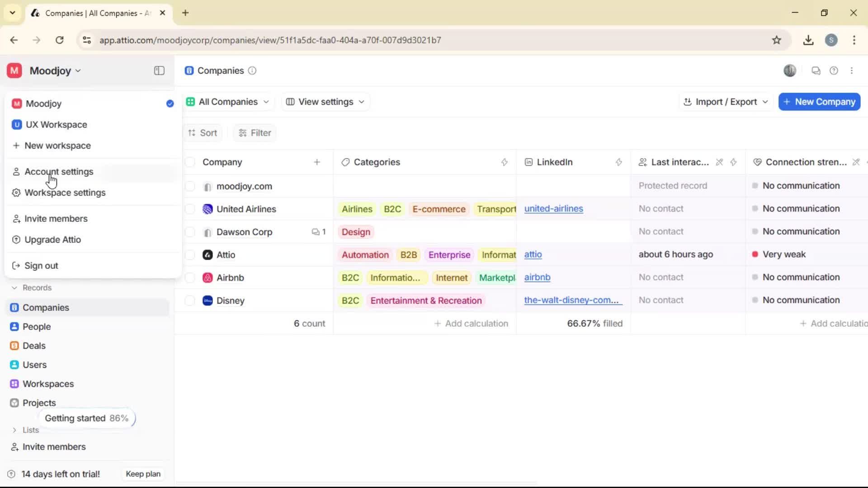This screenshot has width=868, height=488.
Task: Click the lightning icon in LinkedIn column
Action: [x=619, y=162]
